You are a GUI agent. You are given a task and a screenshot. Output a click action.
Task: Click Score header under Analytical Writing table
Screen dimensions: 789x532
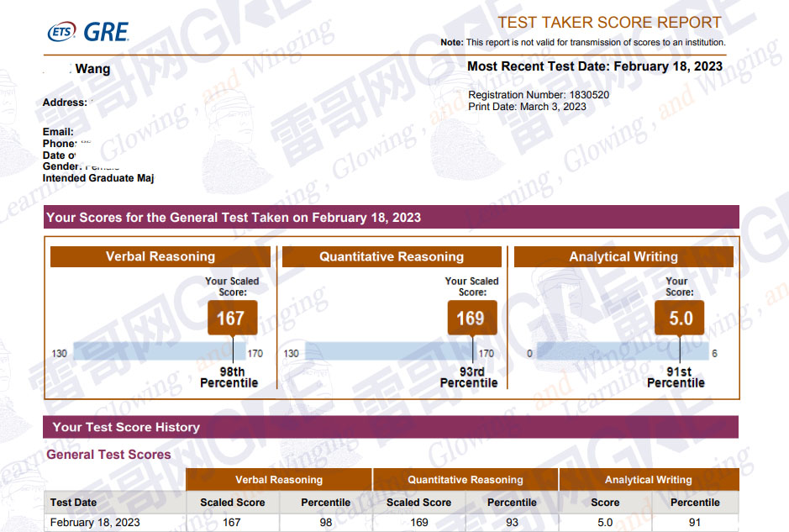605,503
